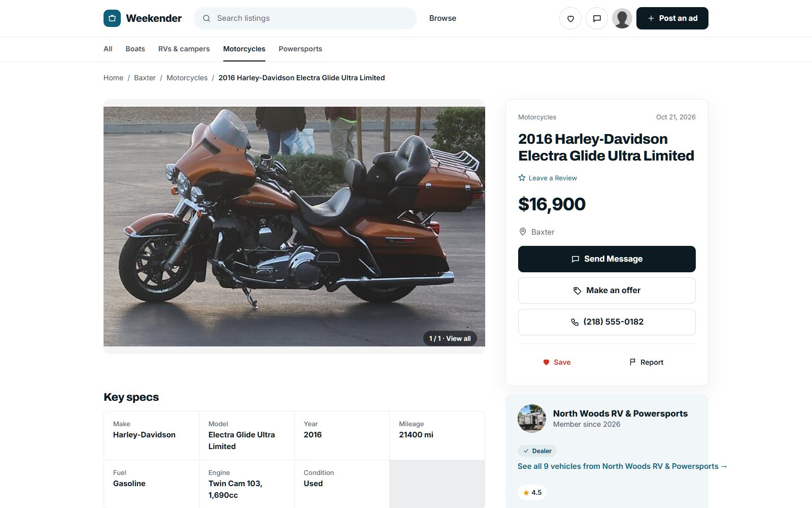Click the Send Message button

coord(607,259)
